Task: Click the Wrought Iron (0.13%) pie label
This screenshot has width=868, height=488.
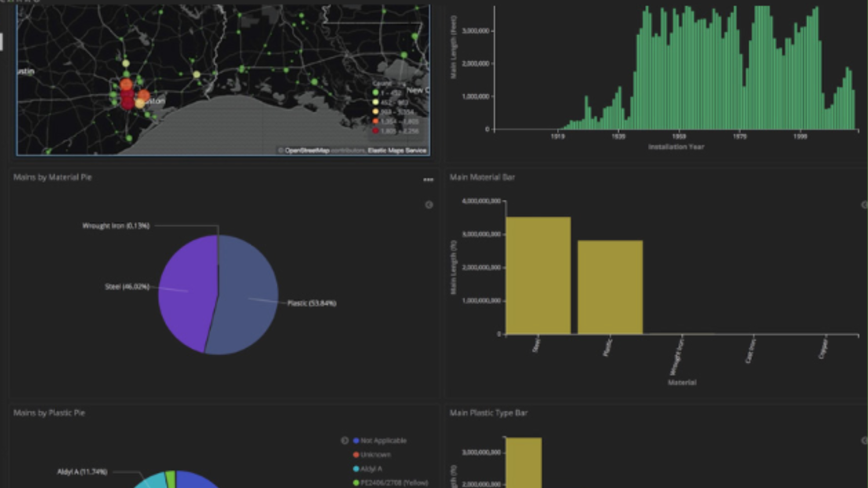Action: point(116,225)
